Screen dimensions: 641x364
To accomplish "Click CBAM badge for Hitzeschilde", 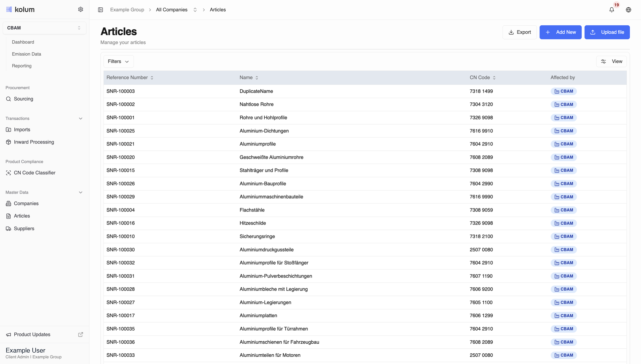I will 564,223.
